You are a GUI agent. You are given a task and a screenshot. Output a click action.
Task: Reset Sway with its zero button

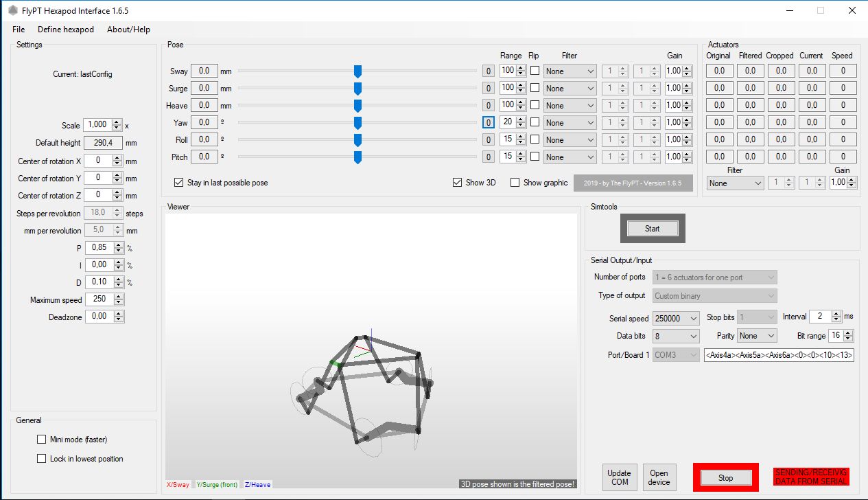[x=488, y=71]
